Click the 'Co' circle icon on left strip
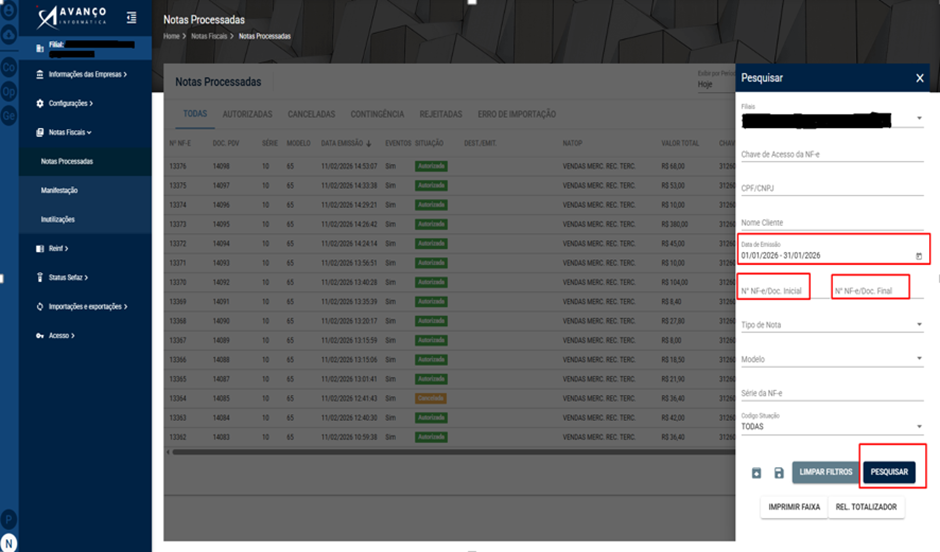 tap(8, 67)
